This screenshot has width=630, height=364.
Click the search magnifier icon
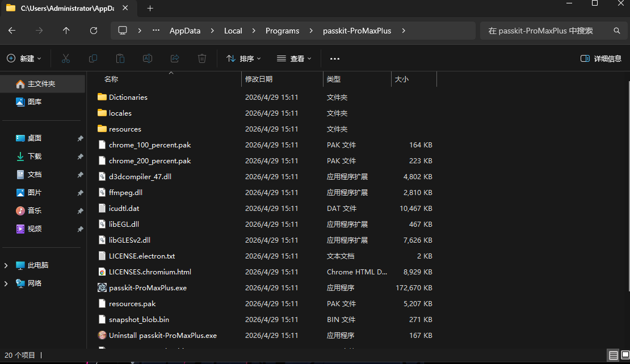(x=617, y=31)
